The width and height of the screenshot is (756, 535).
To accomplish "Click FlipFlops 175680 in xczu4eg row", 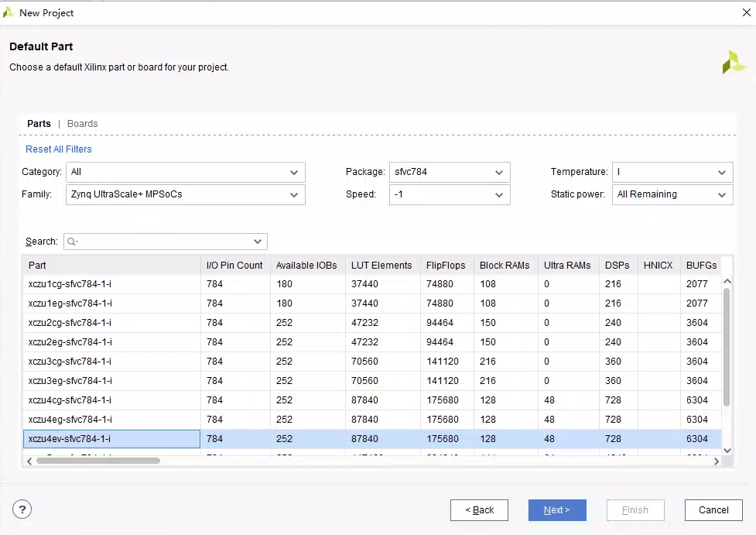I will pos(443,419).
